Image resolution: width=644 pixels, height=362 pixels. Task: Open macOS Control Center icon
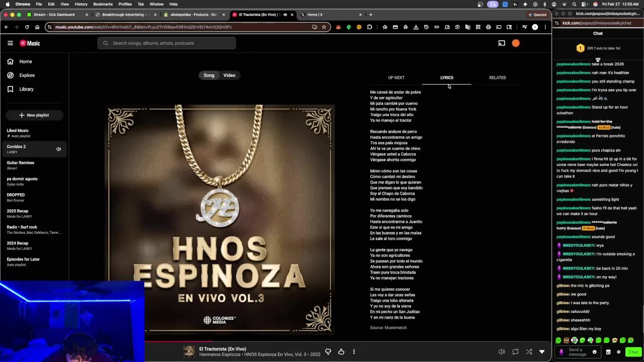click(585, 4)
